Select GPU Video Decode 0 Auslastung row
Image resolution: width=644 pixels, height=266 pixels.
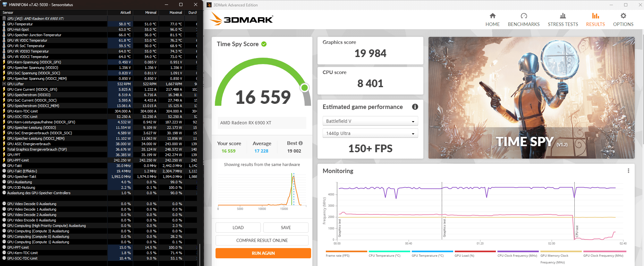98,204
